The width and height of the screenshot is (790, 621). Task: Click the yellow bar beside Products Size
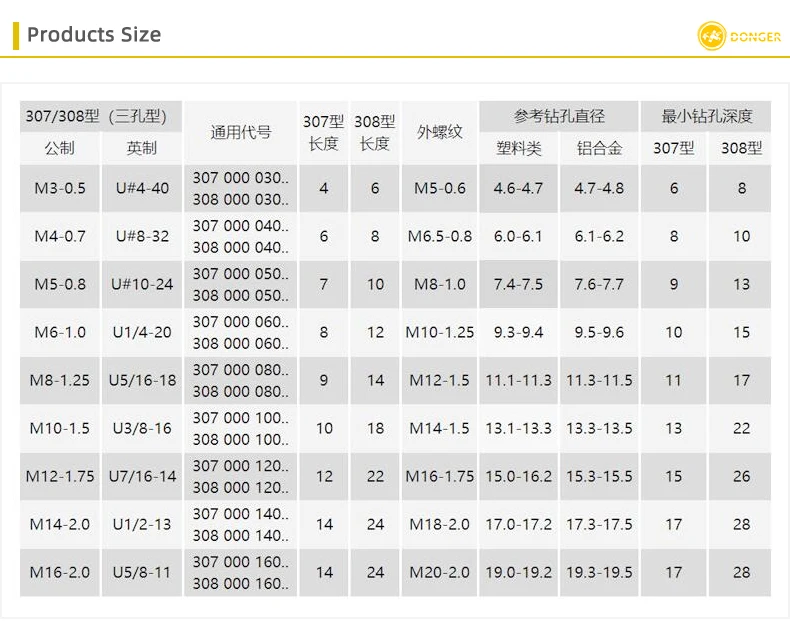pos(16,36)
